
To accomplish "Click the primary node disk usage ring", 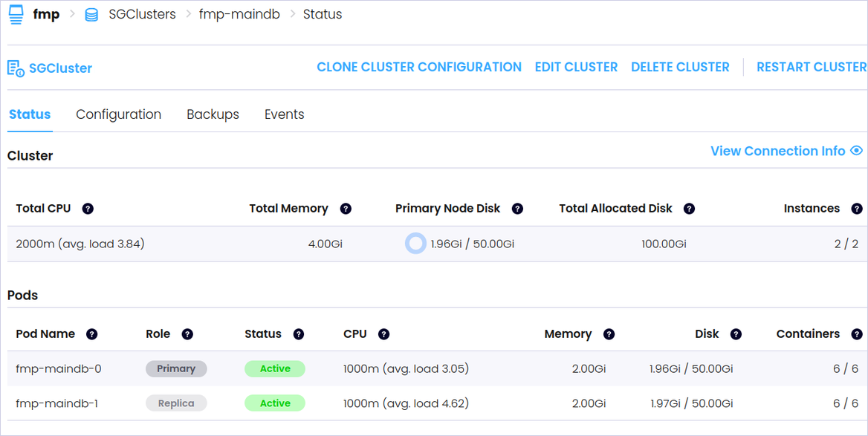I will (x=416, y=244).
